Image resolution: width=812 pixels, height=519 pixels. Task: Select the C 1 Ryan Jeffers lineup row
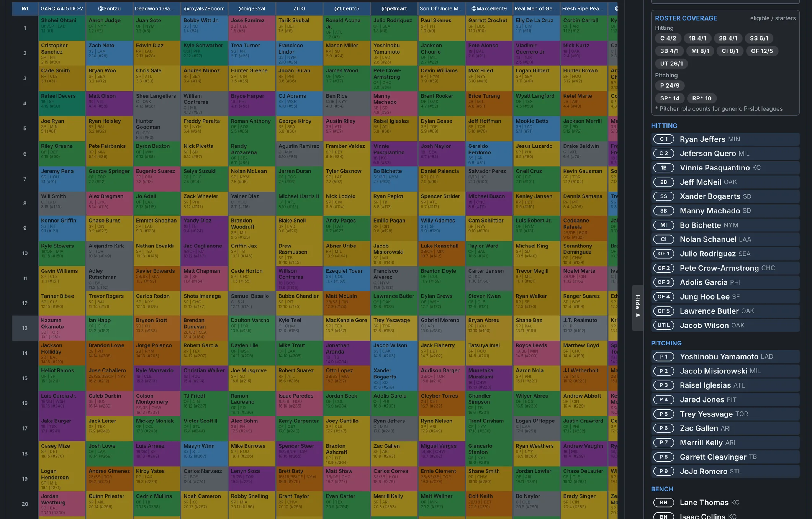click(725, 139)
